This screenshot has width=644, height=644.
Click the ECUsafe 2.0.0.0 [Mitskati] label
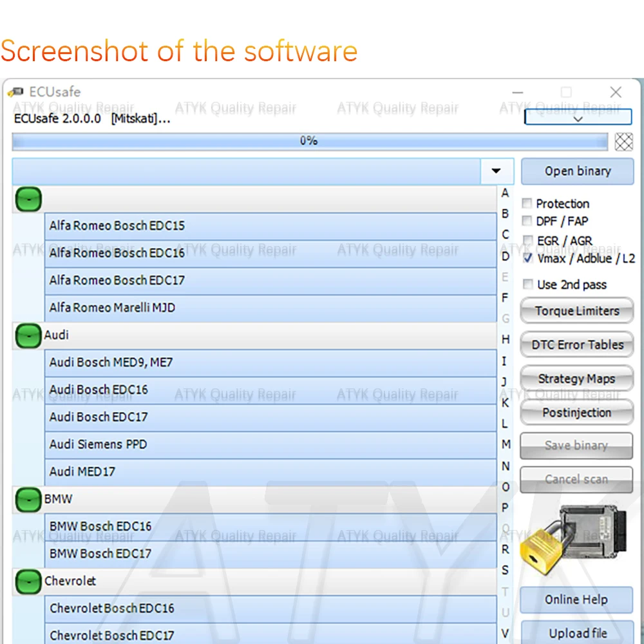92,119
